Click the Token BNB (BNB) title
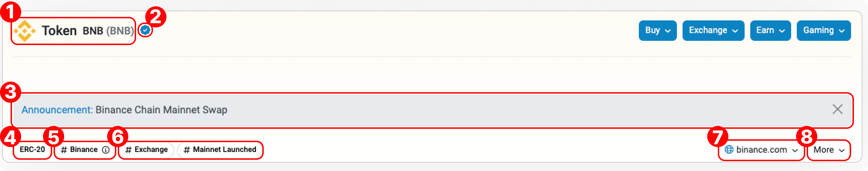Viewport: 868px width, 171px height. (87, 31)
